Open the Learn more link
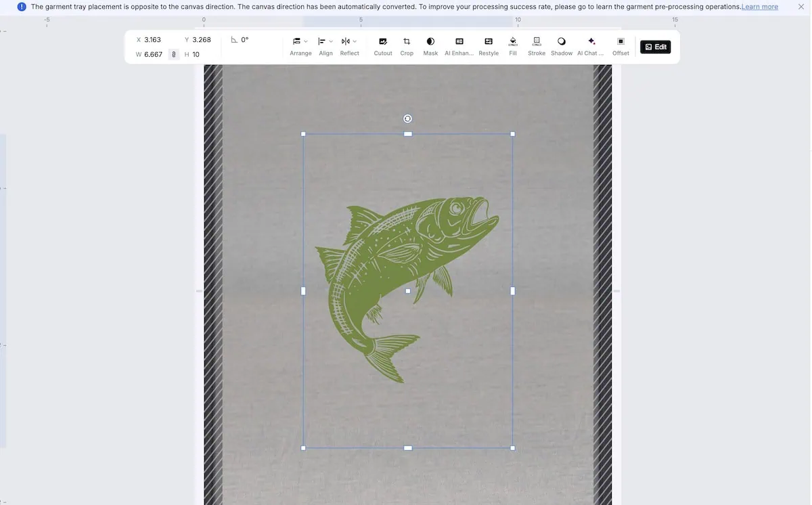The width and height of the screenshot is (812, 505). 760,7
